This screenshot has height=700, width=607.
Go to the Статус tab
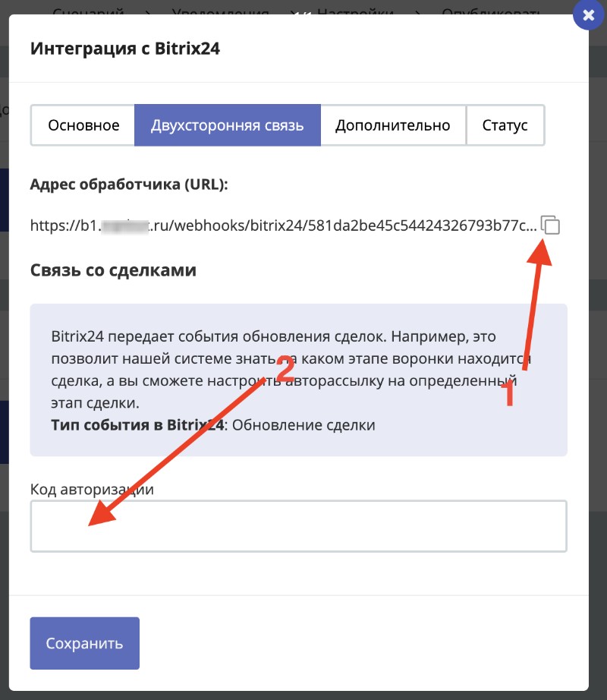coord(505,125)
